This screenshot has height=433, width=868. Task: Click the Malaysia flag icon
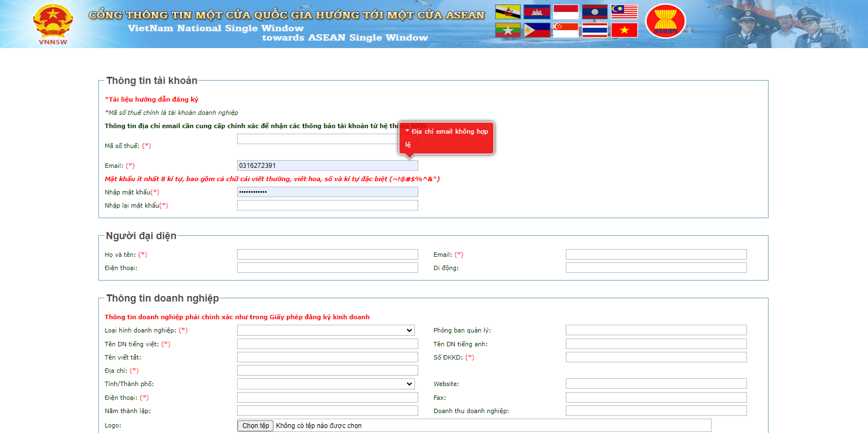[624, 12]
